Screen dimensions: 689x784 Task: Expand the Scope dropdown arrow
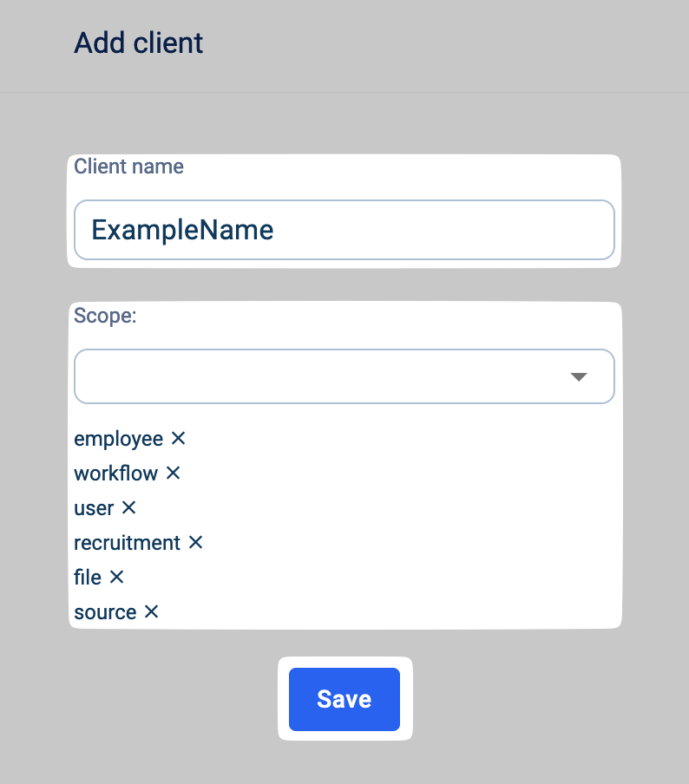tap(579, 376)
